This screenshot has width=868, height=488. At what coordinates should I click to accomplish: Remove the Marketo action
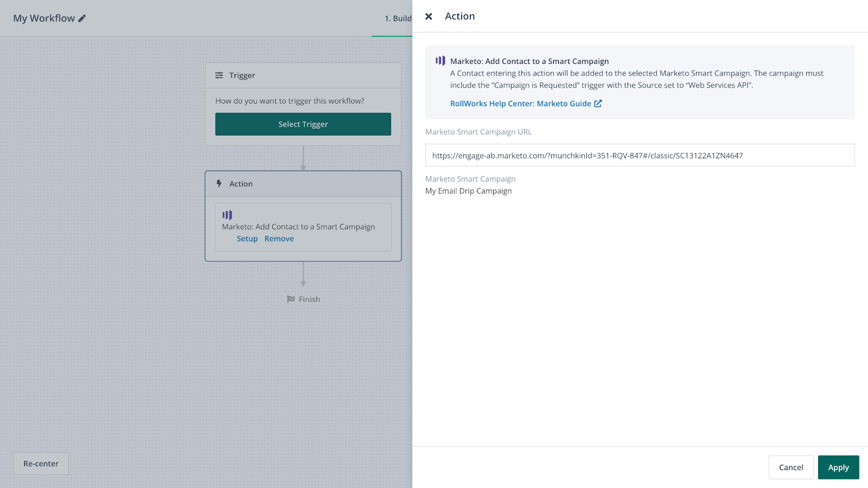(279, 239)
